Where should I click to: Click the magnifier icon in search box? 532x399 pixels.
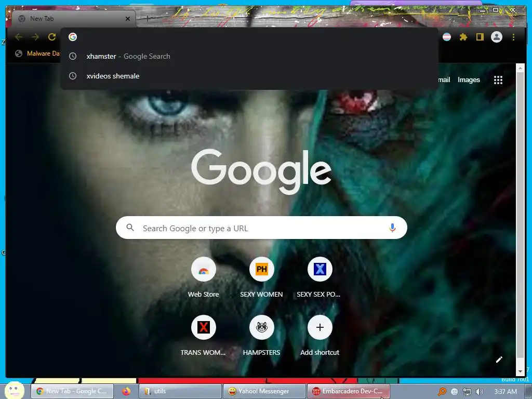130,228
